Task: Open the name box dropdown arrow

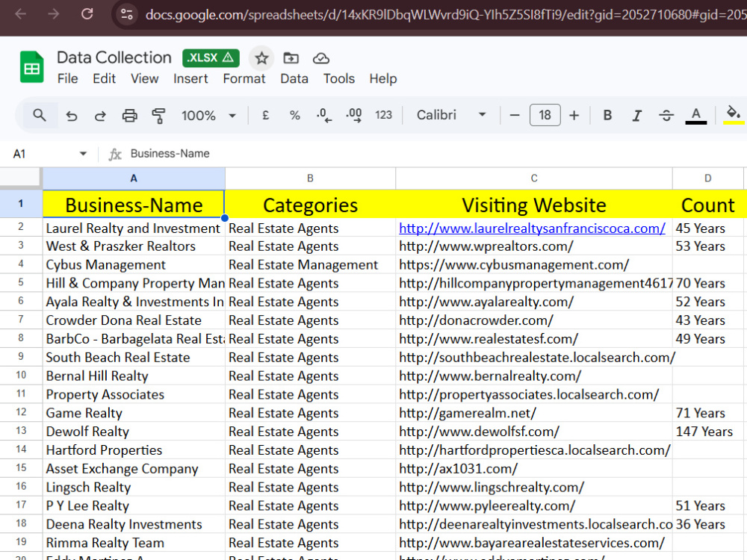Action: tap(83, 153)
